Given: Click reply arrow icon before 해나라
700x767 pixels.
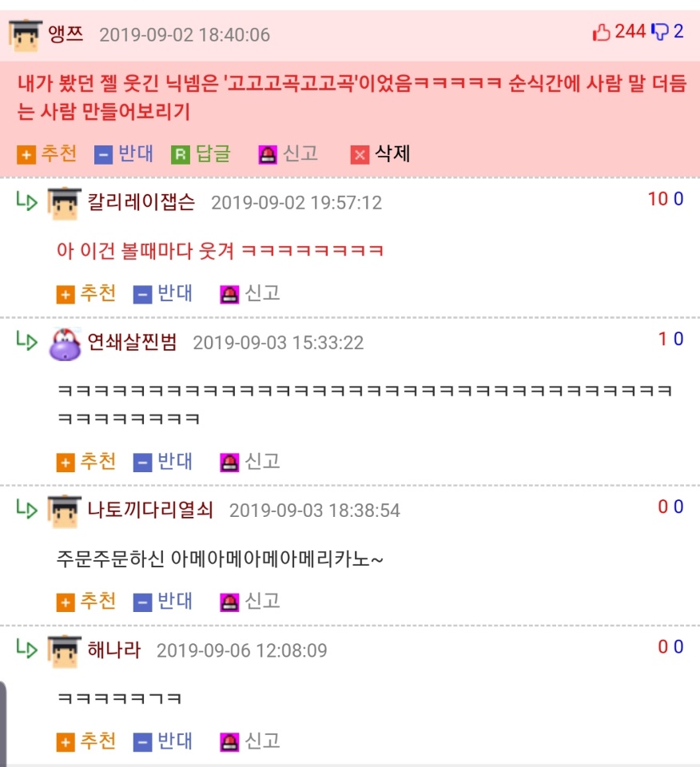Looking at the screenshot, I should (27, 648).
